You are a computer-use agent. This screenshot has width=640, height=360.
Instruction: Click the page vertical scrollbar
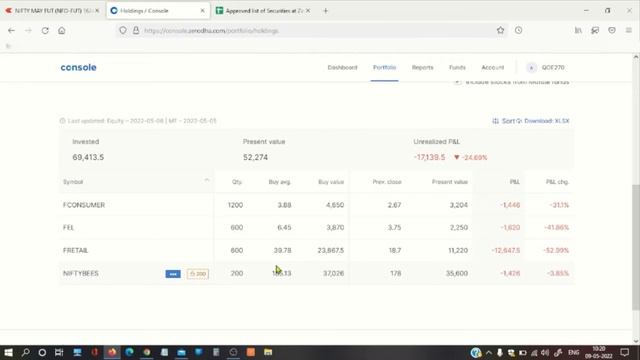[636, 247]
